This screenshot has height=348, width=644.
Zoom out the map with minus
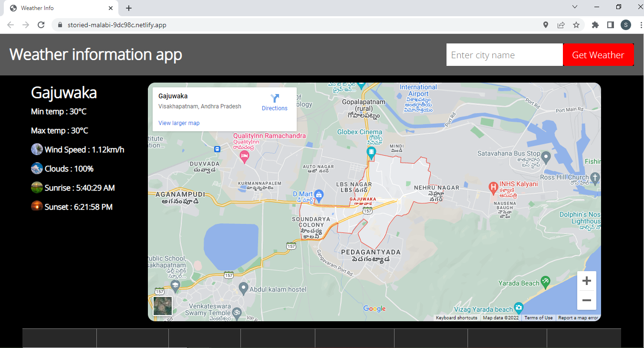pyautogui.click(x=587, y=300)
